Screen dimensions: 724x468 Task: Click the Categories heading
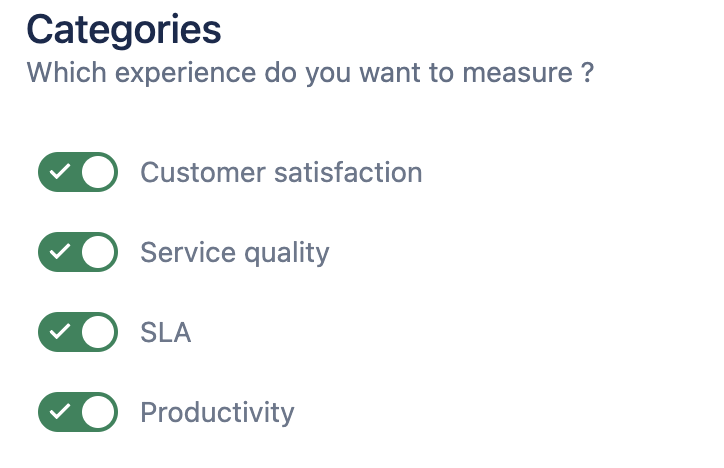124,30
